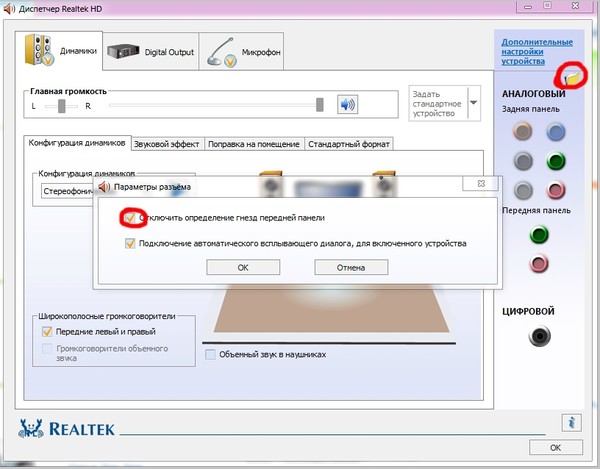Click the orange rear panel jack
This screenshot has height=469, width=600.
[523, 131]
